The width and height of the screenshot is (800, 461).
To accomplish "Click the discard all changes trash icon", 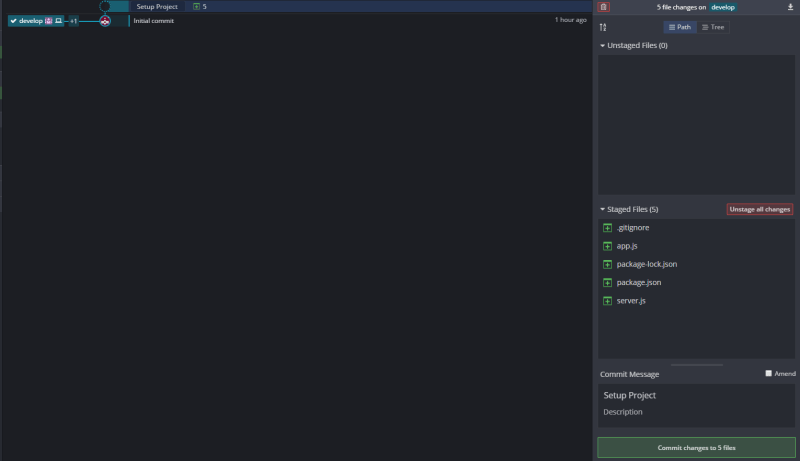I will tap(604, 7).
